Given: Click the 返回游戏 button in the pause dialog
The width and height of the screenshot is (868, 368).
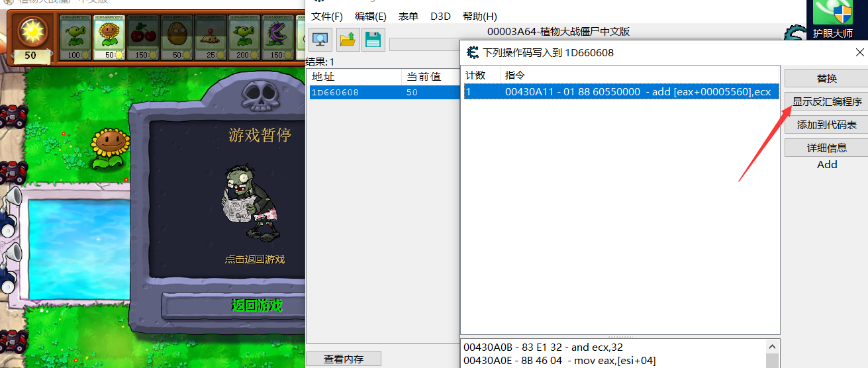Looking at the screenshot, I should click(257, 305).
